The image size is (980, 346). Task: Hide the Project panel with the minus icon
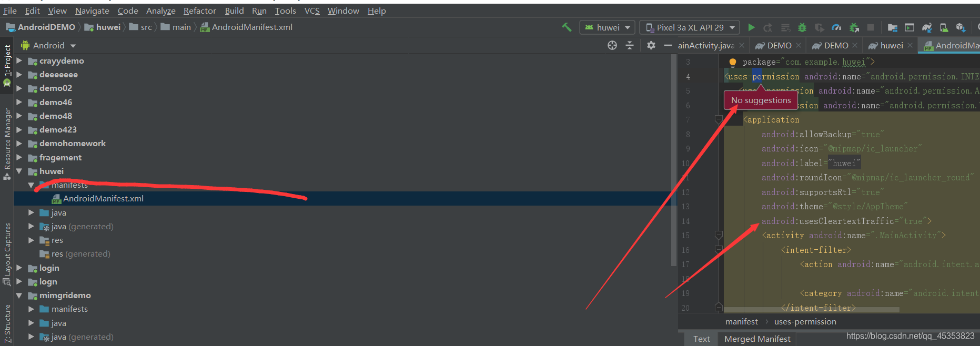(668, 46)
